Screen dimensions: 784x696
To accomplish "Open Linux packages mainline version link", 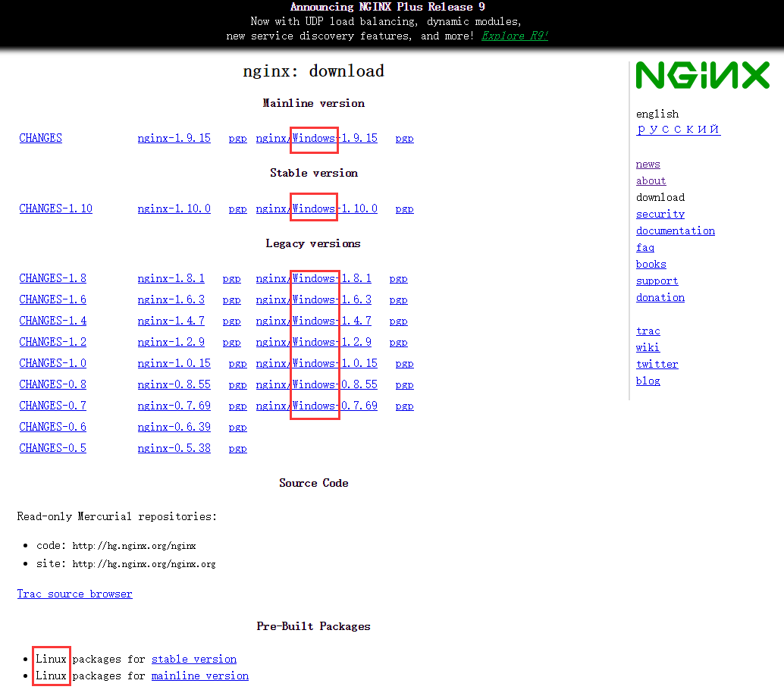I will click(x=200, y=676).
